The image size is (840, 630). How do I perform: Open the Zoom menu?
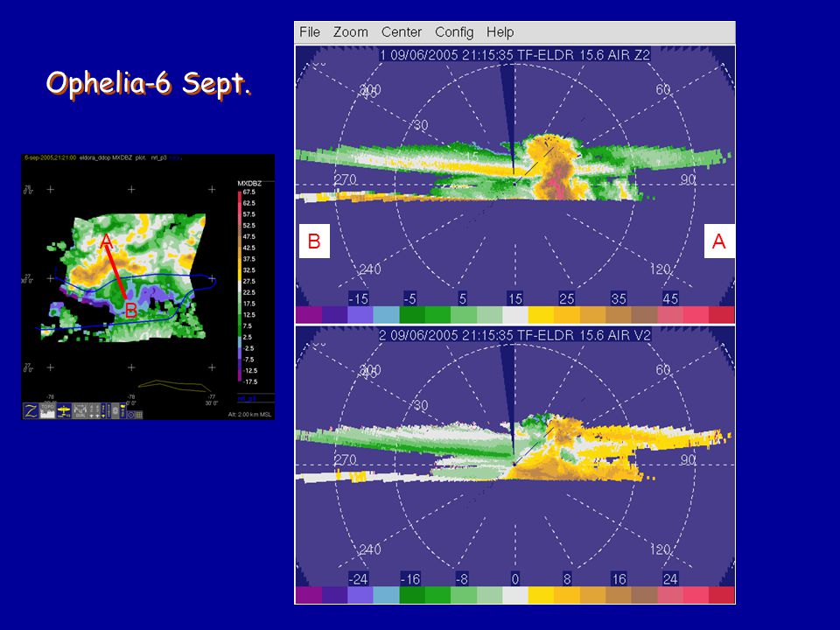[x=350, y=32]
